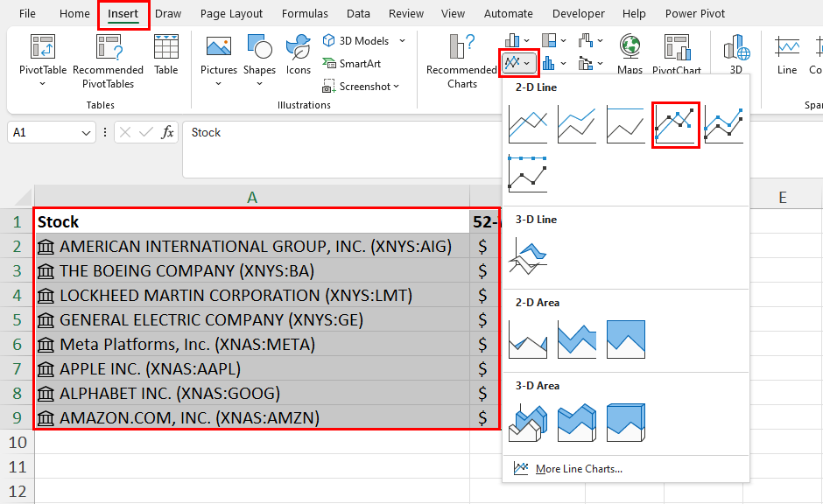Open the Insert ribbon tab
Image resolution: width=823 pixels, height=504 pixels.
[x=123, y=14]
